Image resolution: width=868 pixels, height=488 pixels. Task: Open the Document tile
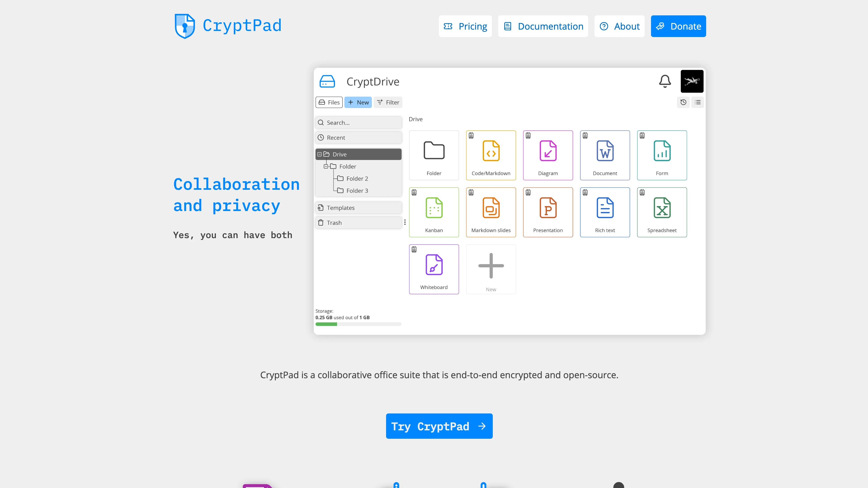605,155
